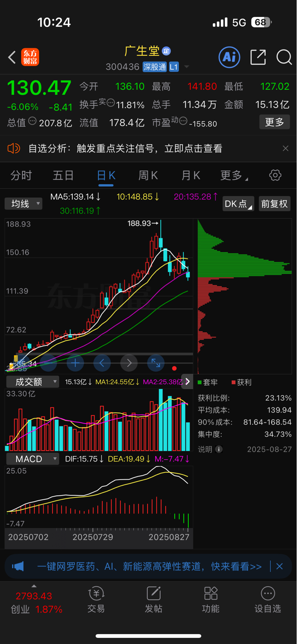This screenshot has height=644, width=297.
Task: Open promo link 一键网罗医药
Action: coord(149,567)
